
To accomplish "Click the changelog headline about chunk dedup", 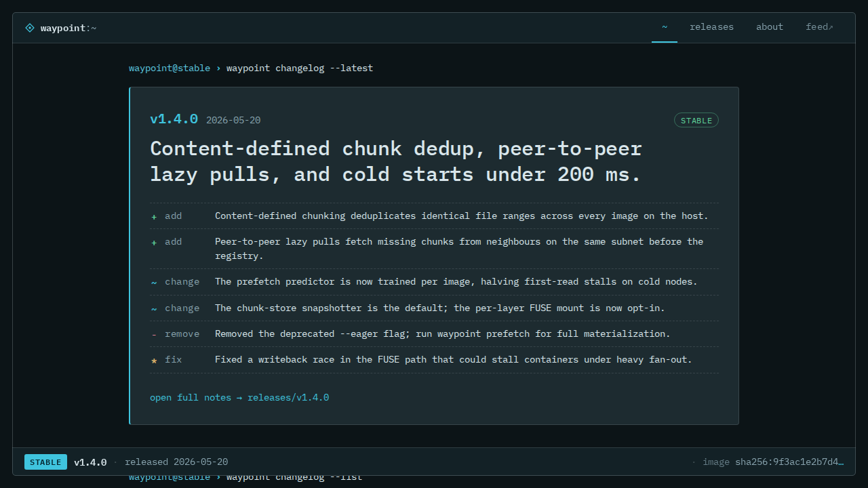I will pos(395,161).
